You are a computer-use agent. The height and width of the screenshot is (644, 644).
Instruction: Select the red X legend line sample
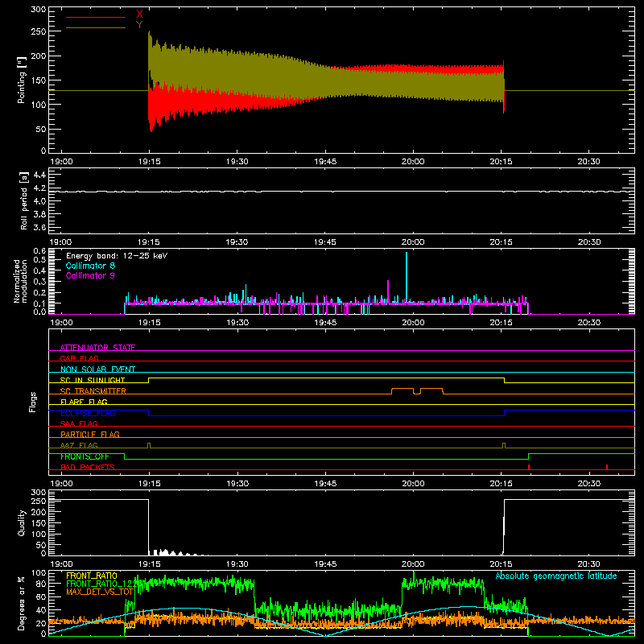click(96, 17)
